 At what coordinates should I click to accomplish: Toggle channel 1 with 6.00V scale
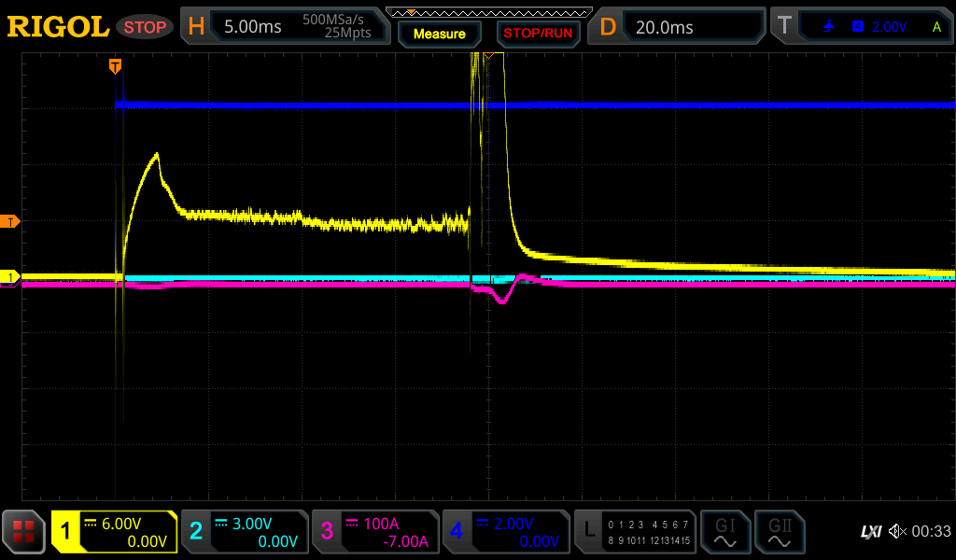(114, 532)
